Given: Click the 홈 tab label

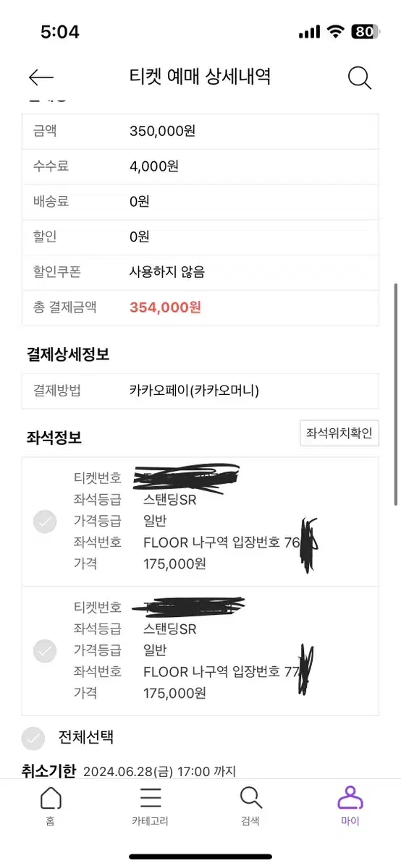Looking at the screenshot, I should tap(50, 821).
